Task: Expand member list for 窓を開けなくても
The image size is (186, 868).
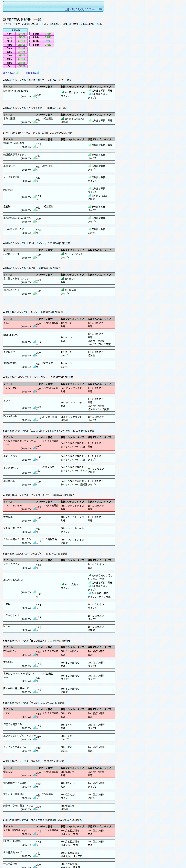Action: [x=37, y=532]
